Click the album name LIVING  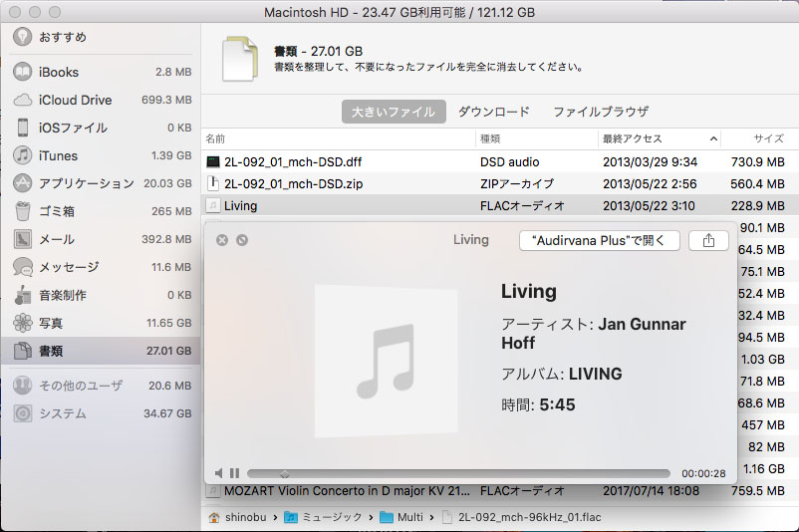tap(595, 374)
